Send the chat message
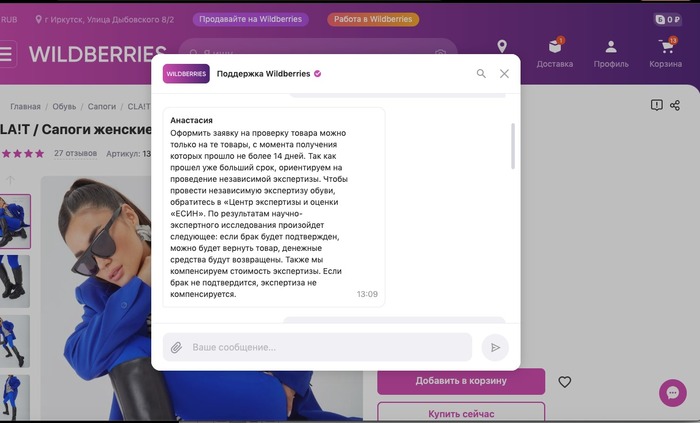The image size is (700, 423). 495,347
